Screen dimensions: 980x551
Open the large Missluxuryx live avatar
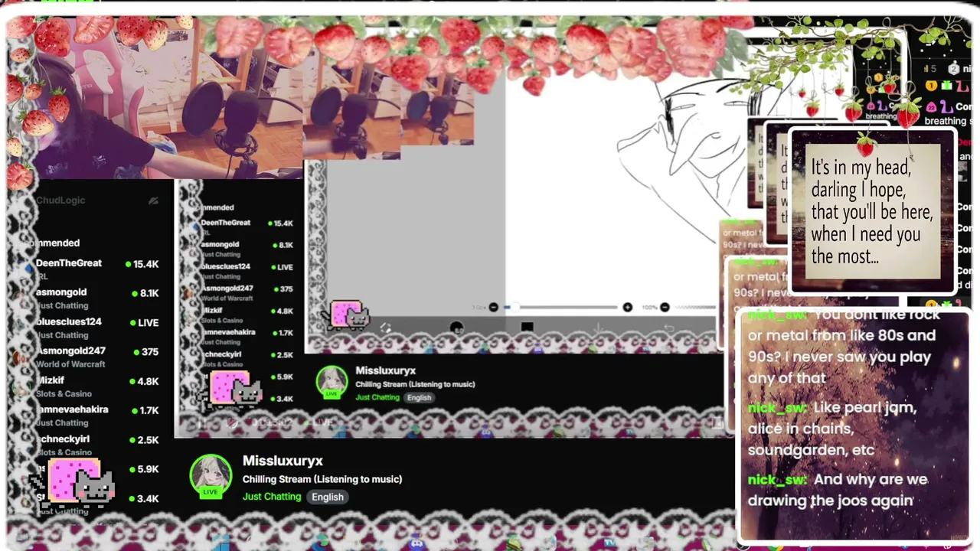click(211, 477)
